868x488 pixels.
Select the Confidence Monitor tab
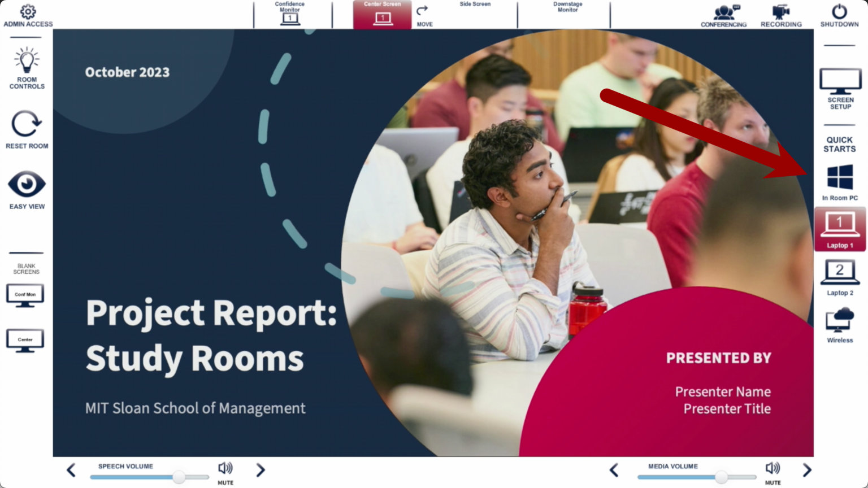290,14
